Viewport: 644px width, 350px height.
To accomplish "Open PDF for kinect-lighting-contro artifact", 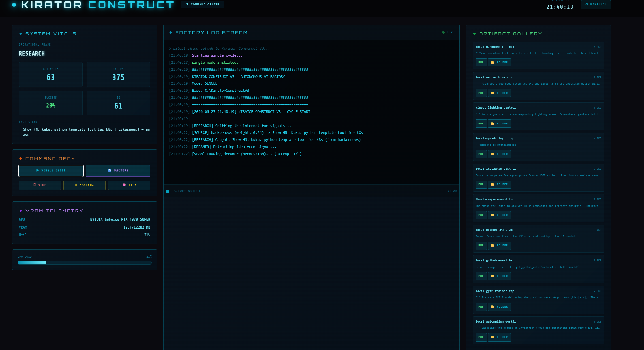I will tap(481, 124).
